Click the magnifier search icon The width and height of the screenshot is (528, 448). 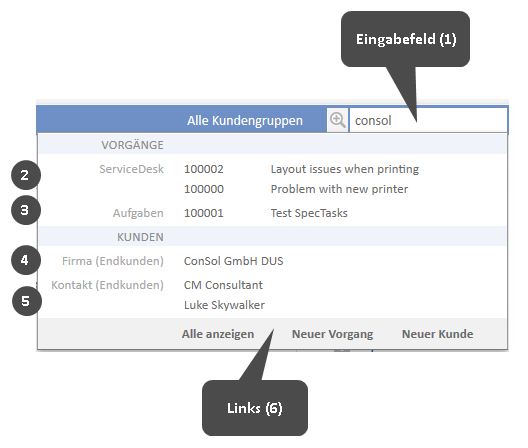[x=337, y=120]
